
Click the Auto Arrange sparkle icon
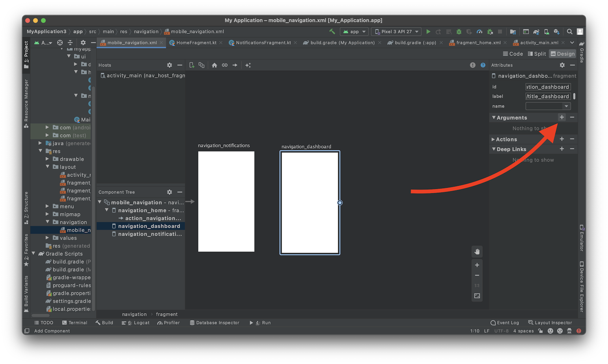click(x=248, y=65)
